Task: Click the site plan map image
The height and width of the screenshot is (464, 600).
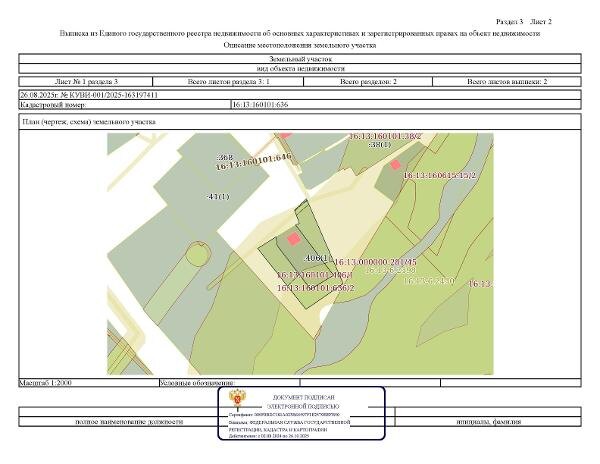Action: (x=300, y=254)
